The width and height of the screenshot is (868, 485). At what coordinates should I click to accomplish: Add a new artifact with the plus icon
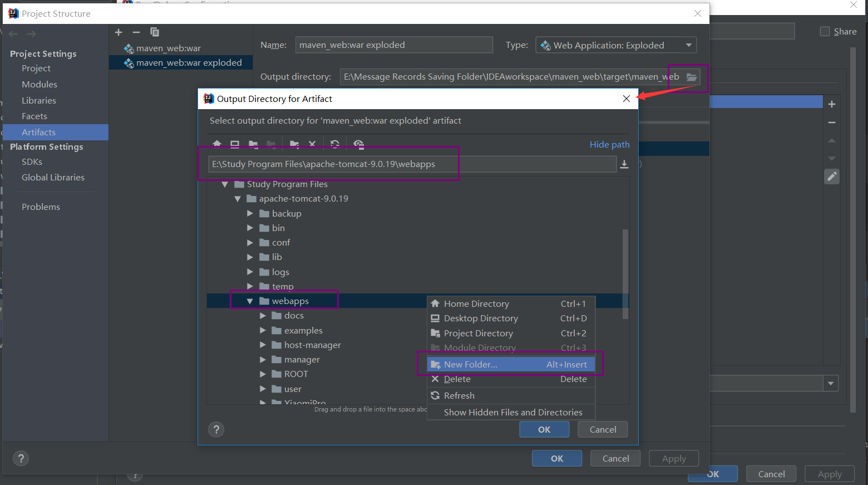(118, 32)
